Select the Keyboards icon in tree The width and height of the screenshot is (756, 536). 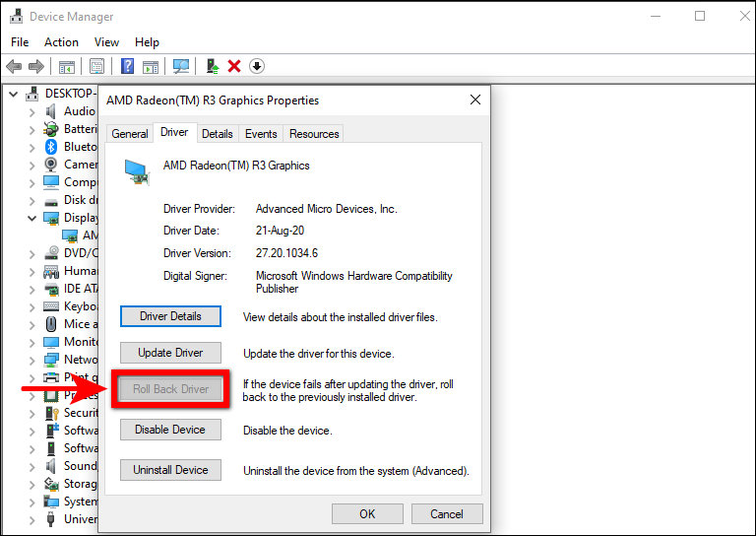(50, 306)
